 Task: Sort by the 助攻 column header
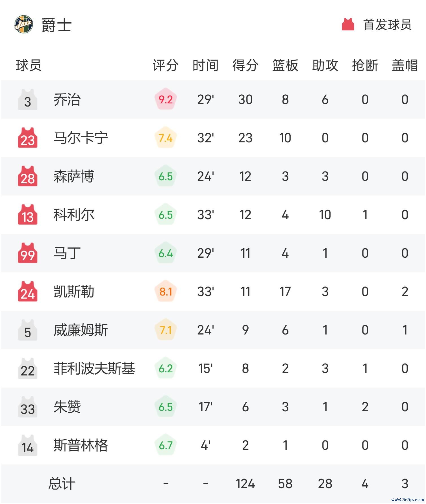pyautogui.click(x=325, y=65)
